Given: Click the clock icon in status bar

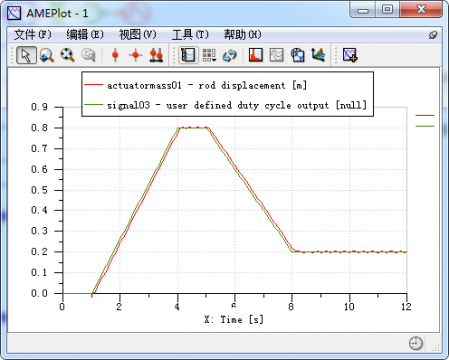Looking at the screenshot, I should (x=416, y=343).
